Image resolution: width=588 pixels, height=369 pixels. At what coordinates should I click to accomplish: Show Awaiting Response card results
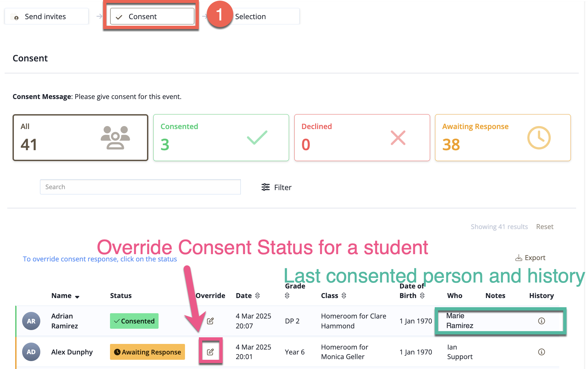point(503,138)
